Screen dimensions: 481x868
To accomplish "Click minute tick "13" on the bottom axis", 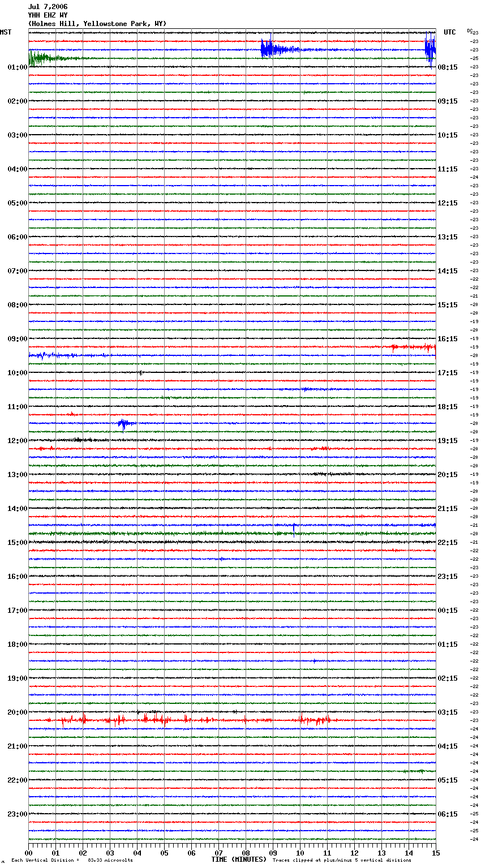I will click(x=381, y=853).
